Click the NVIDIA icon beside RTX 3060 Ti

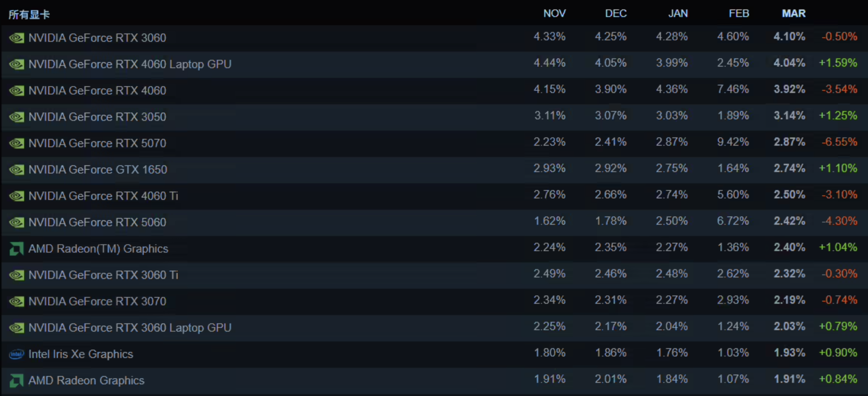pos(17,275)
